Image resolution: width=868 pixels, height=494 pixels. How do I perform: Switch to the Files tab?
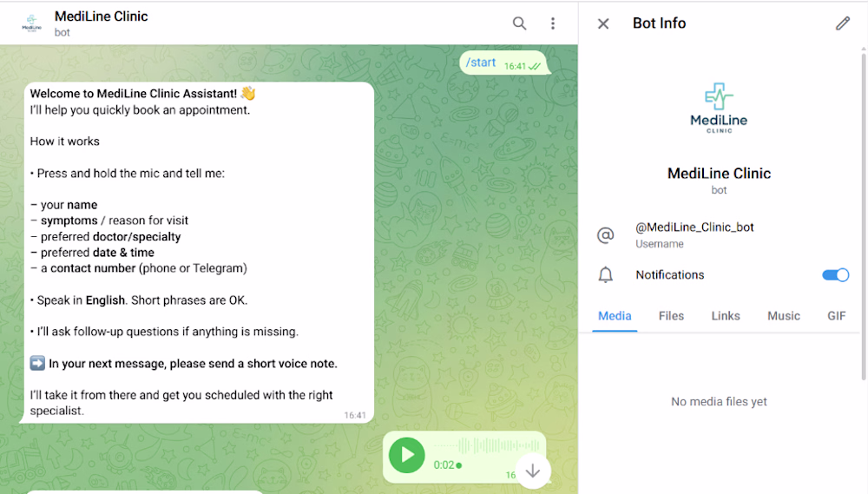tap(671, 316)
